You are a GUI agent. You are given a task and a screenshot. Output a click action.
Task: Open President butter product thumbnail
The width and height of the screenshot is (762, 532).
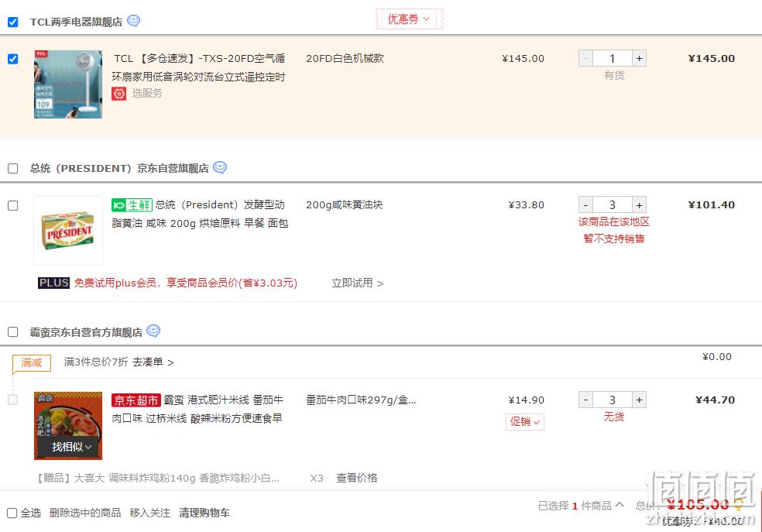68,230
